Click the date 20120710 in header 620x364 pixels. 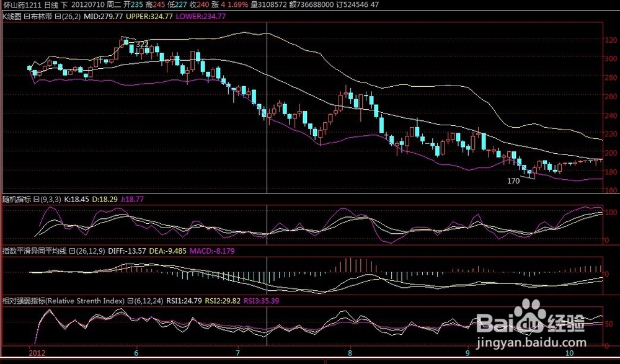click(87, 5)
